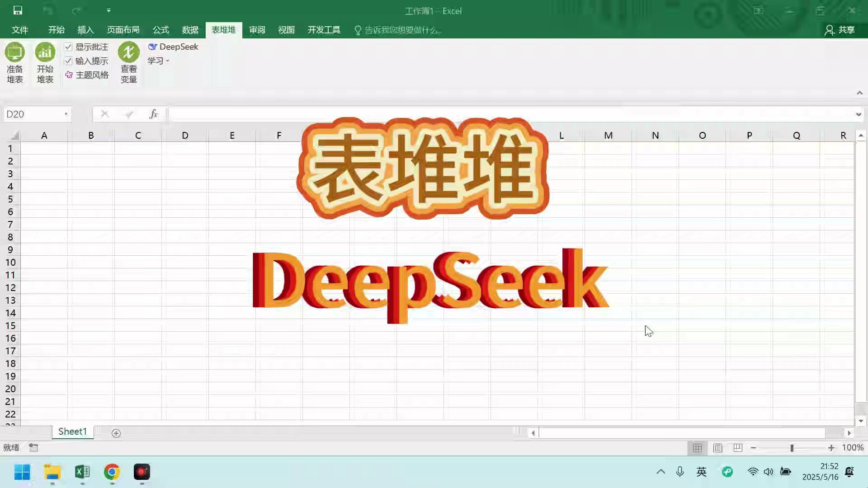The height and width of the screenshot is (488, 868).
Task: Select the Sheet1 tab
Action: pos(72,432)
